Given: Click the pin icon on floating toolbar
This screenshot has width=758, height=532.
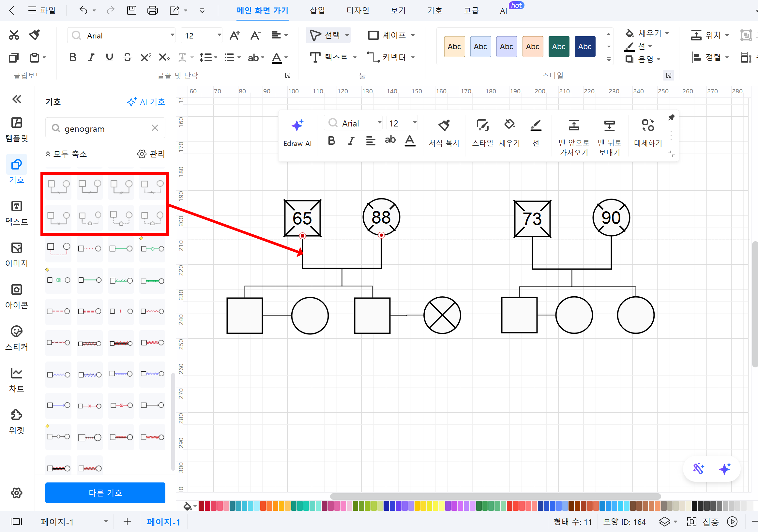Looking at the screenshot, I should click(x=671, y=117).
